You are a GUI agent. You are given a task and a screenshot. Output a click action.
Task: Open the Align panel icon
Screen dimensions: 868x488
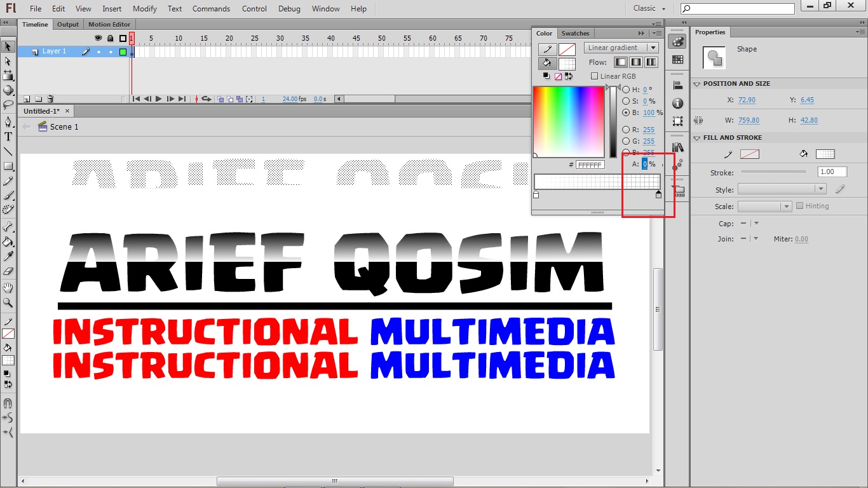[678, 86]
